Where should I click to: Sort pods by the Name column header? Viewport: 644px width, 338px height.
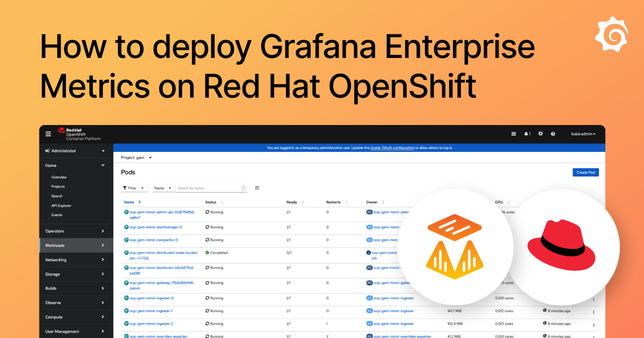click(x=128, y=202)
